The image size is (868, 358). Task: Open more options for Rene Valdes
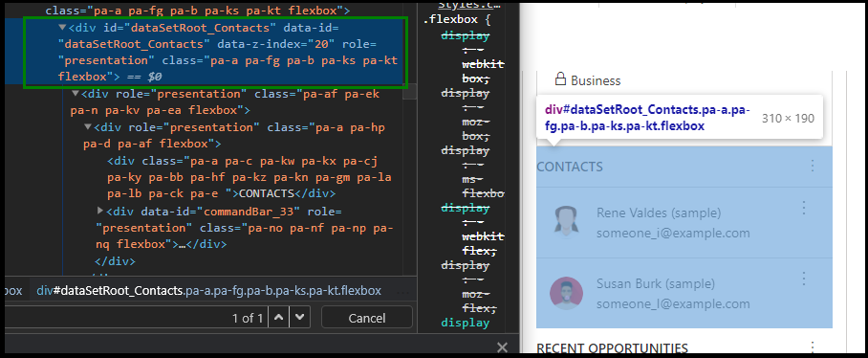(804, 208)
